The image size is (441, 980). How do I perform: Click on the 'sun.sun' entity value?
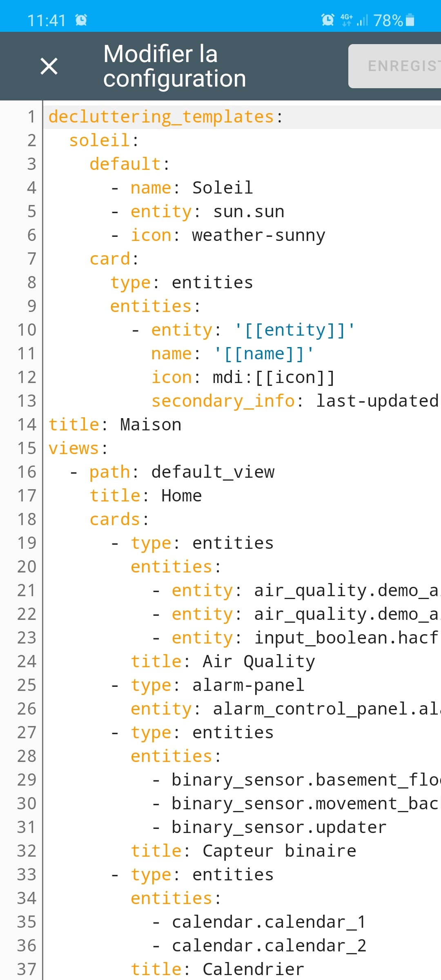click(248, 212)
